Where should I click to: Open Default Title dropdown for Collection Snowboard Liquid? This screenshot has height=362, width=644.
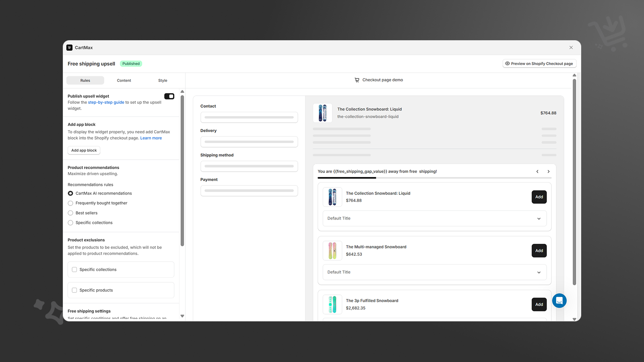[434, 218]
